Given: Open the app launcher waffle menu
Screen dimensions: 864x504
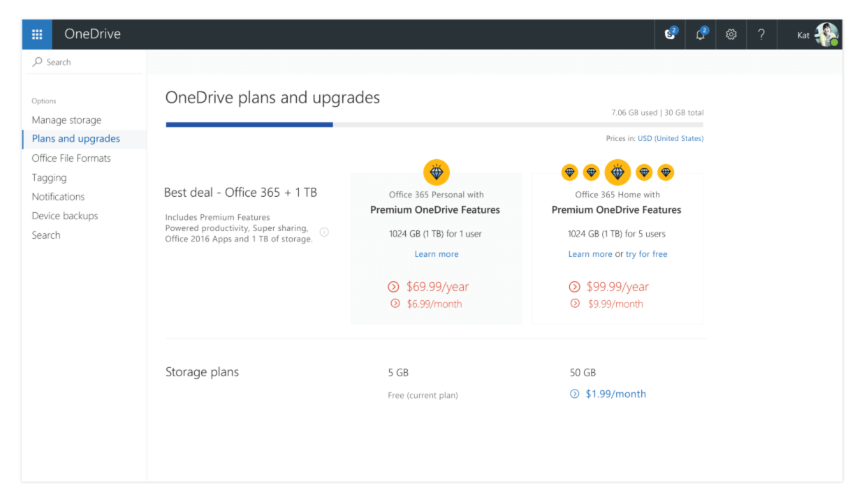Looking at the screenshot, I should [37, 34].
